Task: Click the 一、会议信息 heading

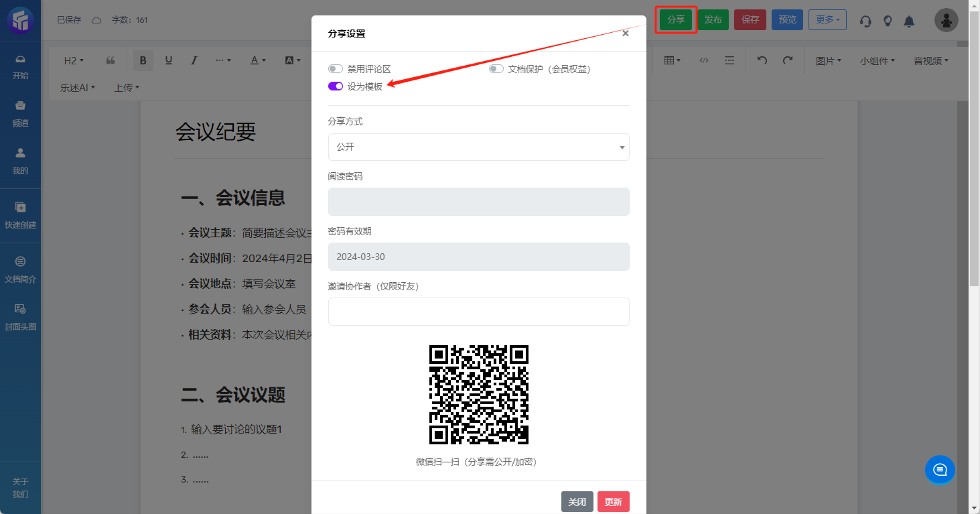Action: [x=233, y=198]
